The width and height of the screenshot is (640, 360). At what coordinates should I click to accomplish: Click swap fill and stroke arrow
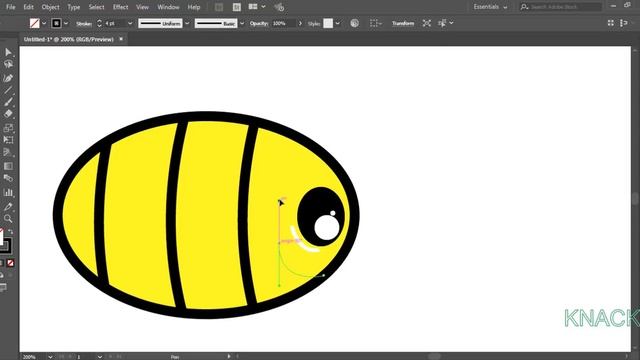click(11, 231)
